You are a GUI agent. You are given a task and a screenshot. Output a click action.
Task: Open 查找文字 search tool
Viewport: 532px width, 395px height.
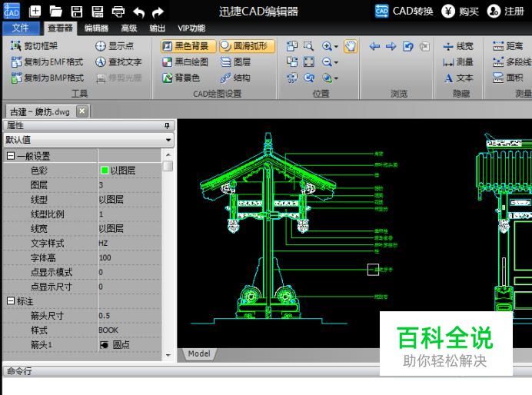[118, 61]
